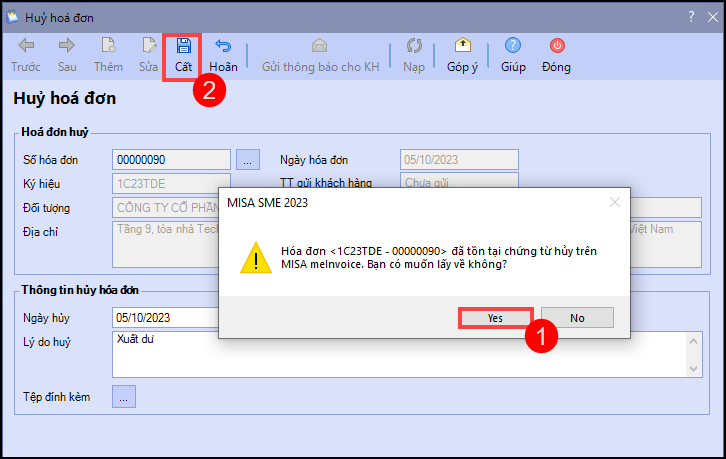Click the Hoãn undo arrow icon
This screenshot has height=459, width=726.
pyautogui.click(x=223, y=46)
